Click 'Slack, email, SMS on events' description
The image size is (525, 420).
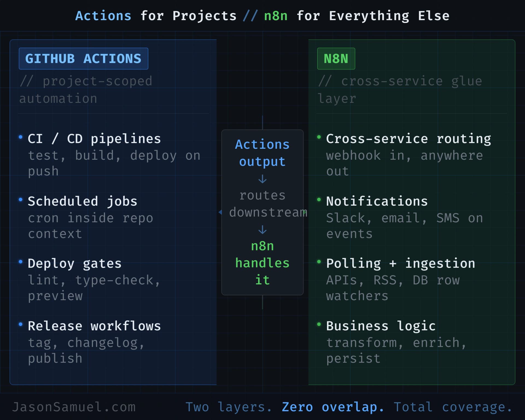[404, 226]
